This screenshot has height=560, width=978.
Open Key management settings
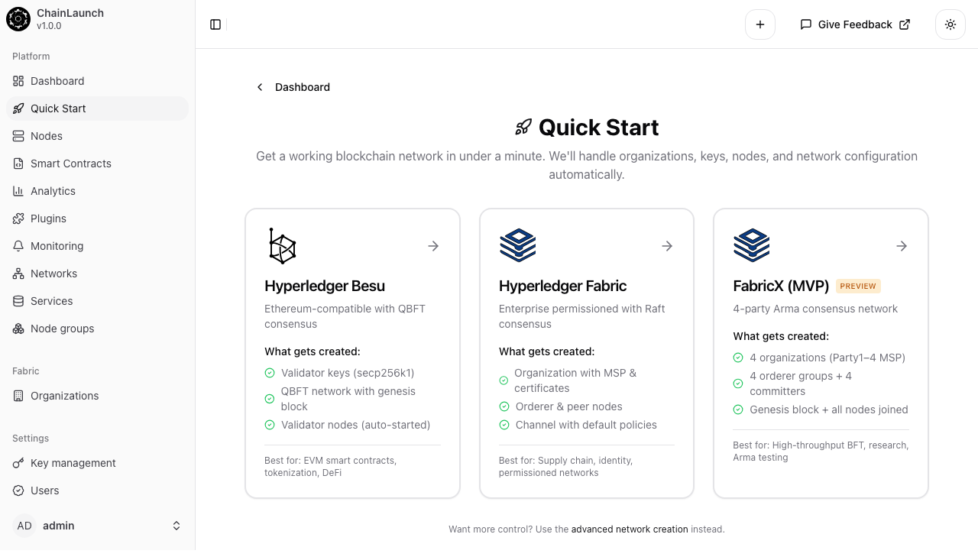pyautogui.click(x=73, y=462)
